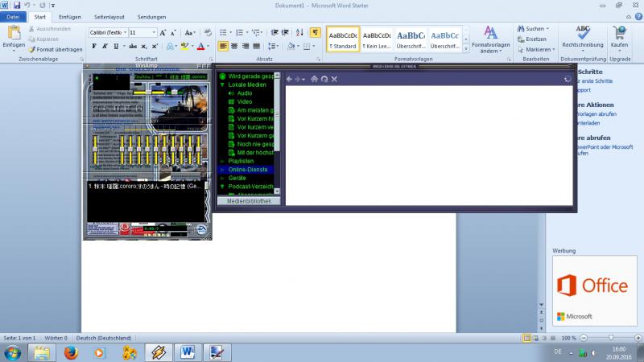The height and width of the screenshot is (362, 644).
Task: Click Ersetzen in Bearbeiten group
Action: click(532, 39)
